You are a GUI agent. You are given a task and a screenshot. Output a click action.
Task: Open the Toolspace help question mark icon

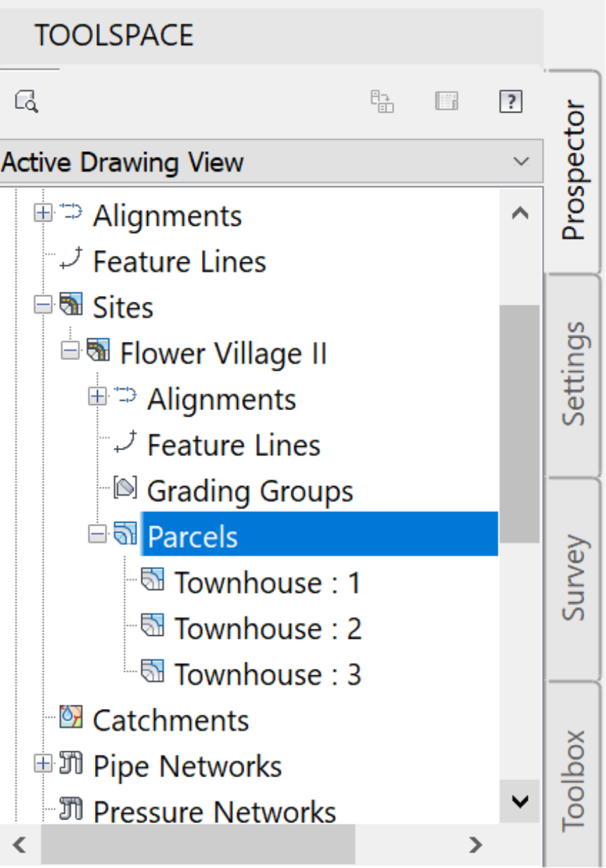(510, 102)
